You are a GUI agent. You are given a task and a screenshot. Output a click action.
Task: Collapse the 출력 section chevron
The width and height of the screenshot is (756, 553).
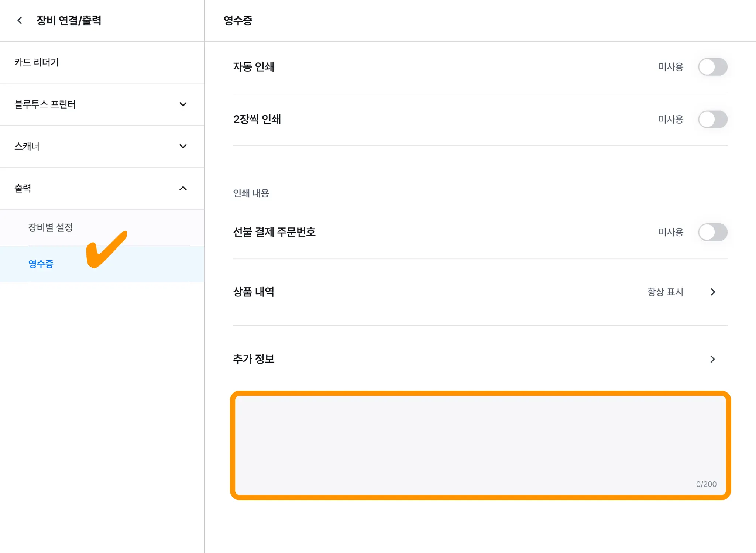pyautogui.click(x=183, y=188)
